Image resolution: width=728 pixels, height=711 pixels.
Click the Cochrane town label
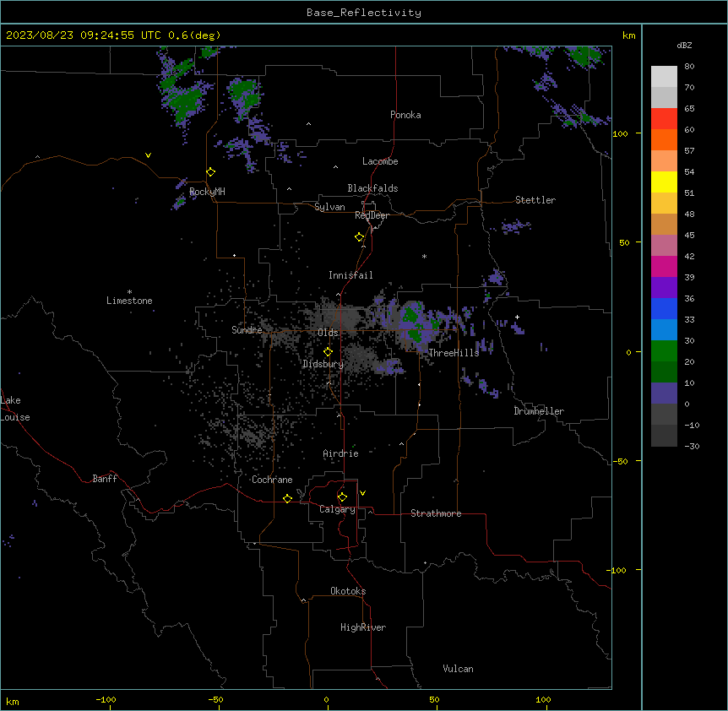[272, 480]
